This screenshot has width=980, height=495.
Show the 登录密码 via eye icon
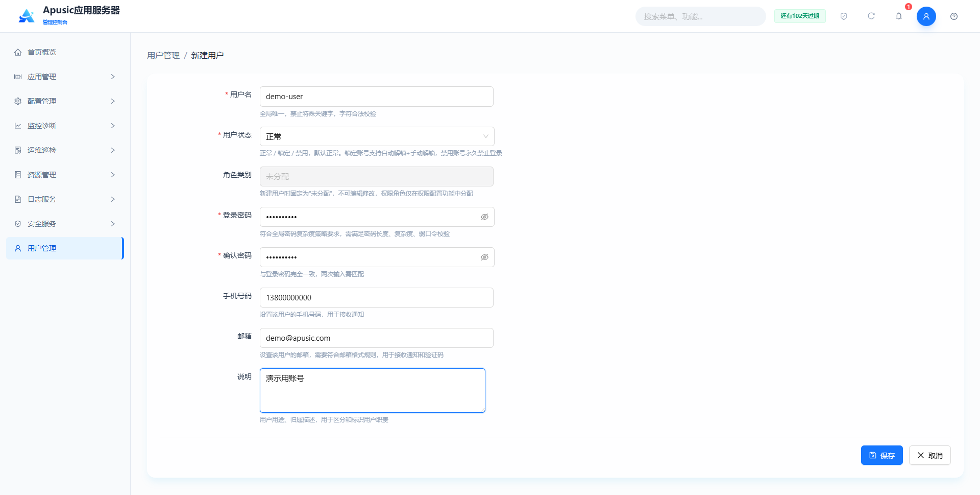pos(484,217)
